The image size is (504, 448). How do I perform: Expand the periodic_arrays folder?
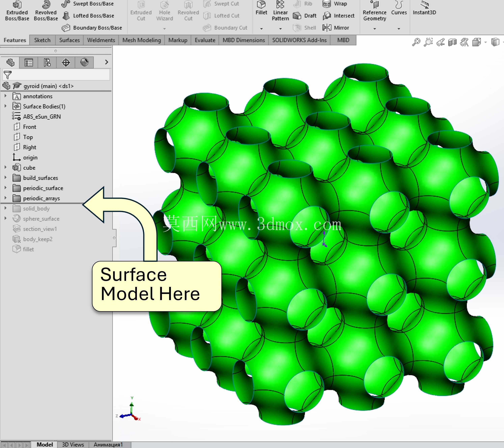click(5, 198)
